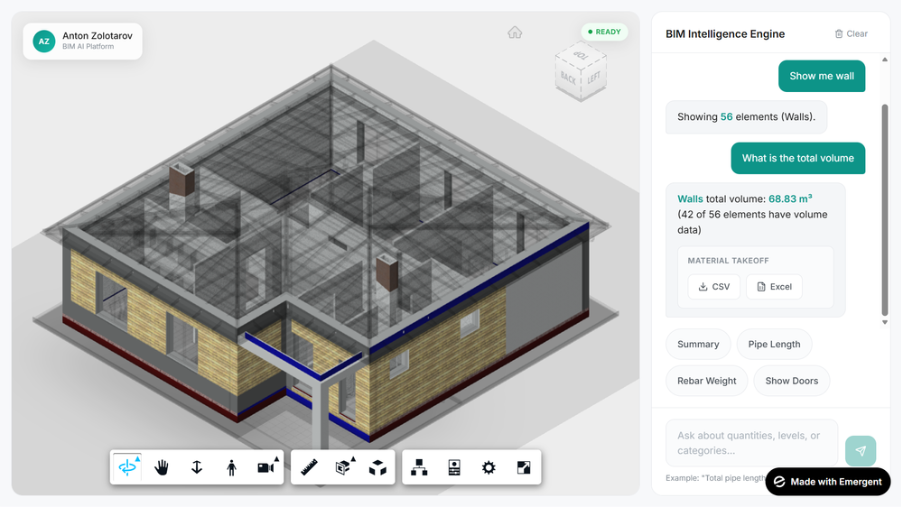Open the Made with Emergent badge
Viewport: 901px width, 507px height.
point(828,482)
